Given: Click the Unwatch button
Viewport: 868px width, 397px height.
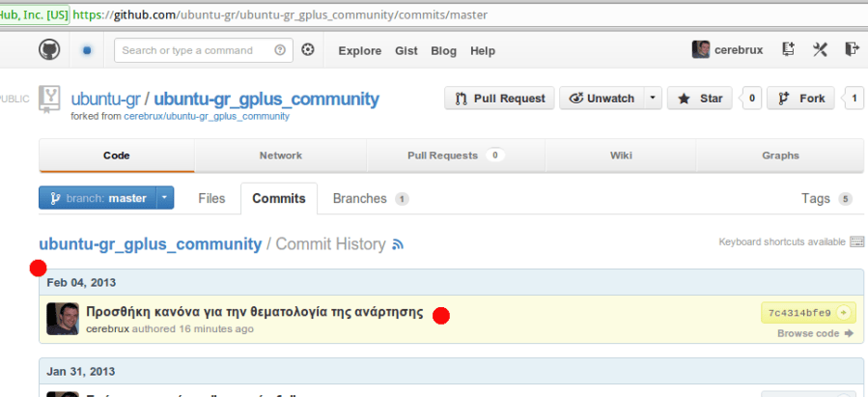Looking at the screenshot, I should (x=602, y=99).
